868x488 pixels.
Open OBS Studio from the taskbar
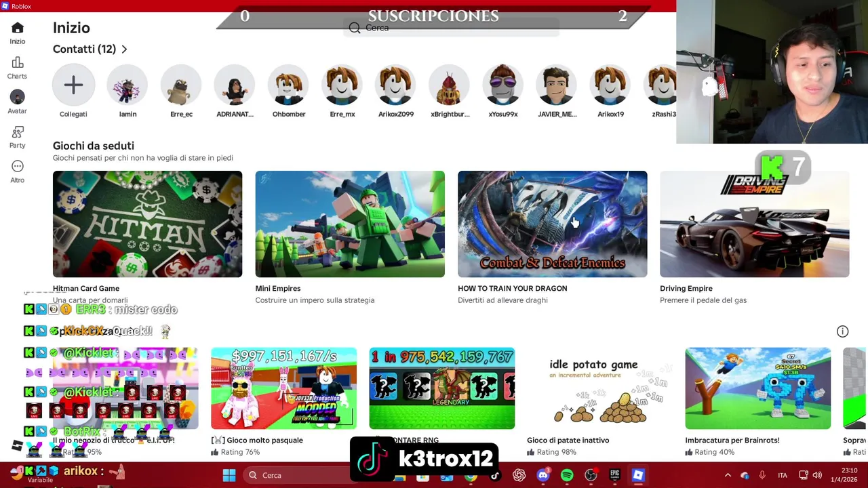pos(591,475)
